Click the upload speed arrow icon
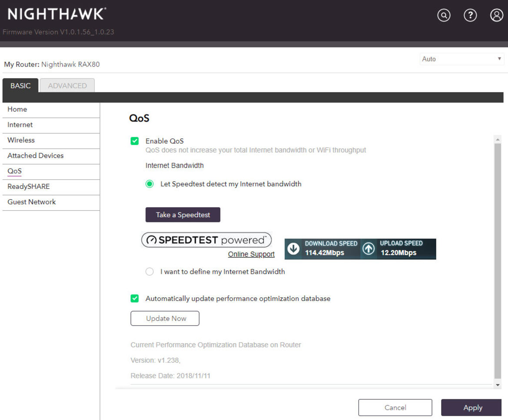This screenshot has width=508, height=420. (369, 249)
